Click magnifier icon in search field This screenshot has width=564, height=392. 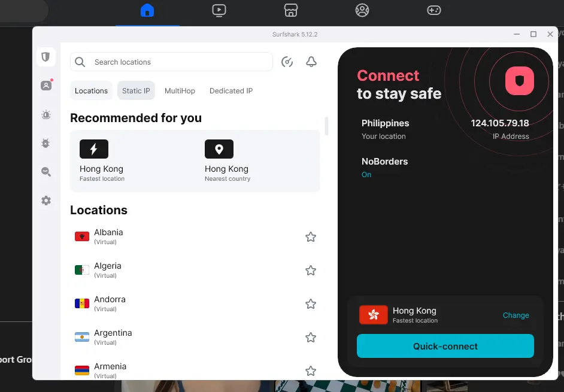tap(80, 62)
